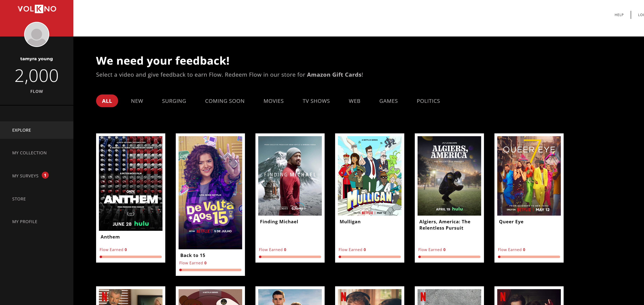
Task: Click the Mulligan title link
Action: pos(350,222)
